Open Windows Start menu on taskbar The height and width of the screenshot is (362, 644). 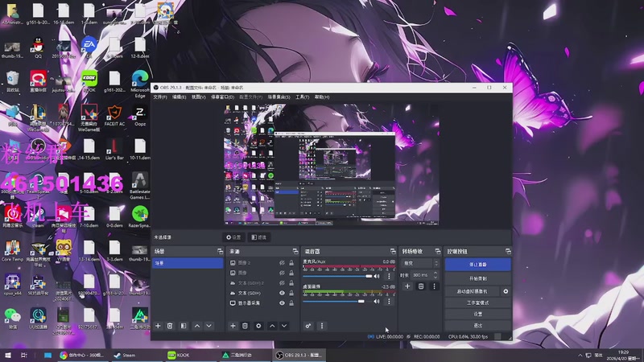coord(8,355)
